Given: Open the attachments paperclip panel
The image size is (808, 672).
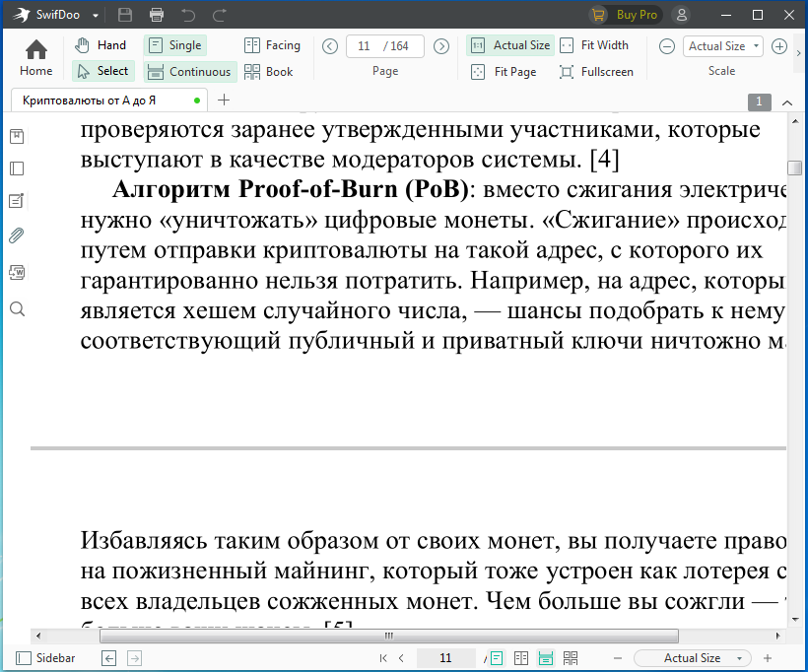Looking at the screenshot, I should click(x=16, y=235).
